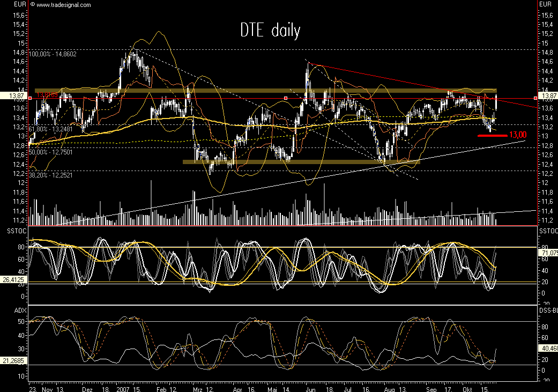Toggle the 61,80% - 13,2481 Fibonacci level

[49, 128]
